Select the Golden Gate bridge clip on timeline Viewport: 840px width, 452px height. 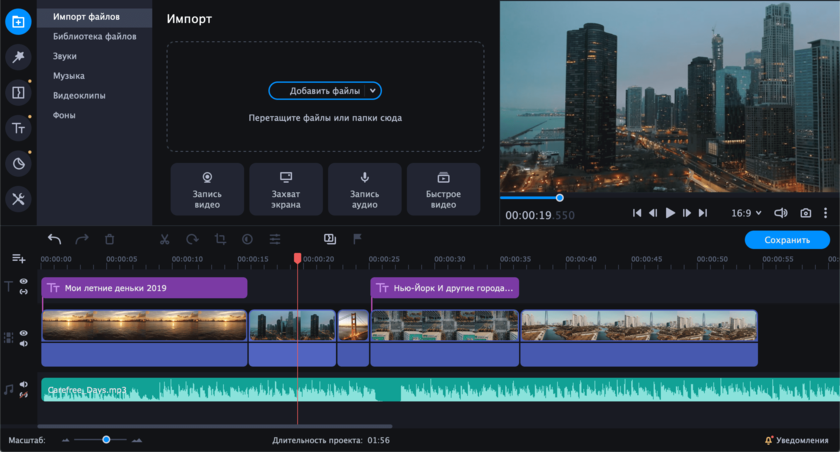pyautogui.click(x=353, y=326)
